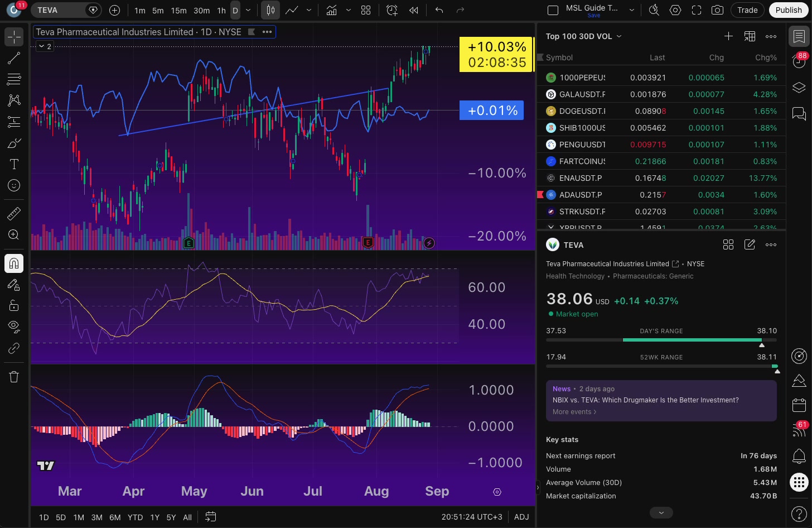Open forecasting and measurement tools
812x528 pixels.
(x=14, y=122)
